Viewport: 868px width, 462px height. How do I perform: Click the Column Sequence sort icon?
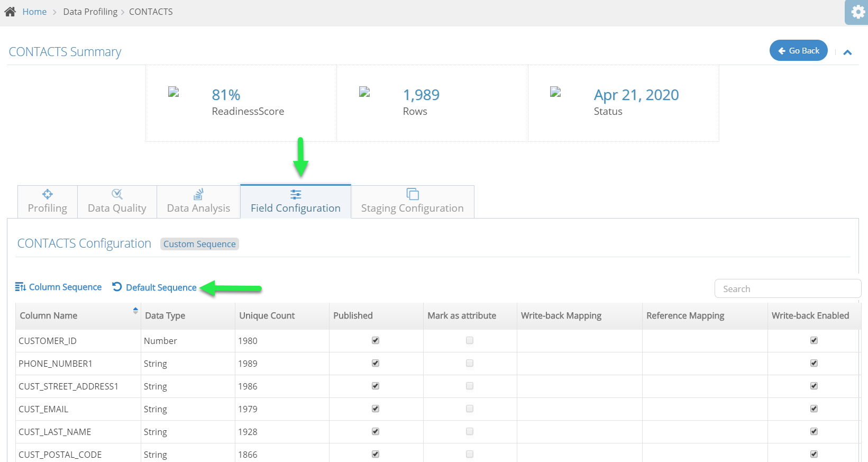point(20,287)
